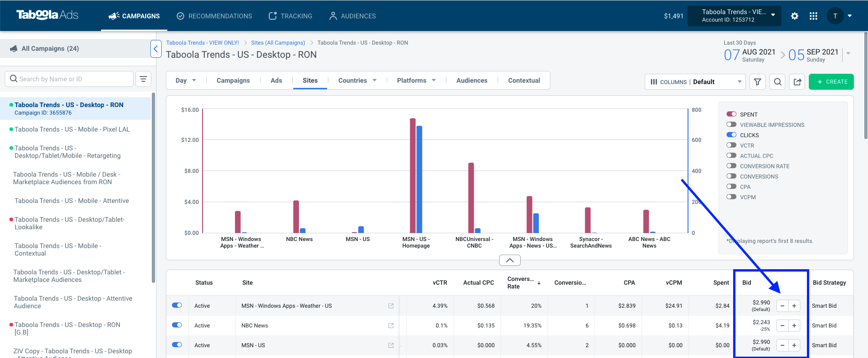The image size is (868, 358).
Task: Open the Columns Default dropdown
Action: coord(696,82)
